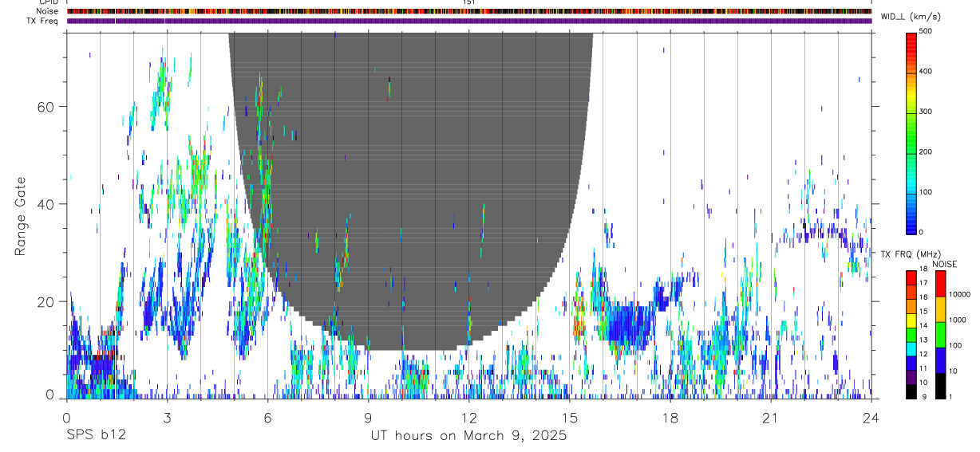Image resolution: width=980 pixels, height=452 pixels.
Task: Click the 12 tick on TX FRQ legend
Action: tap(923, 354)
